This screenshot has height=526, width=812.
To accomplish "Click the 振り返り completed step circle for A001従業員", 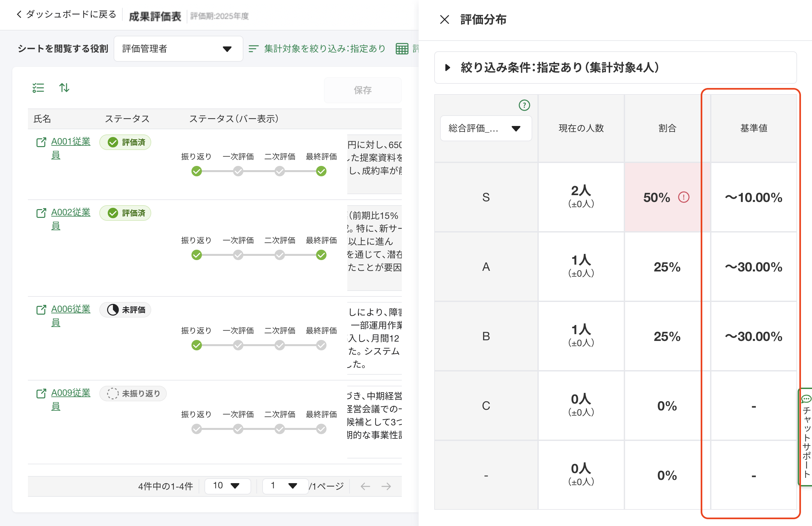I will [197, 171].
